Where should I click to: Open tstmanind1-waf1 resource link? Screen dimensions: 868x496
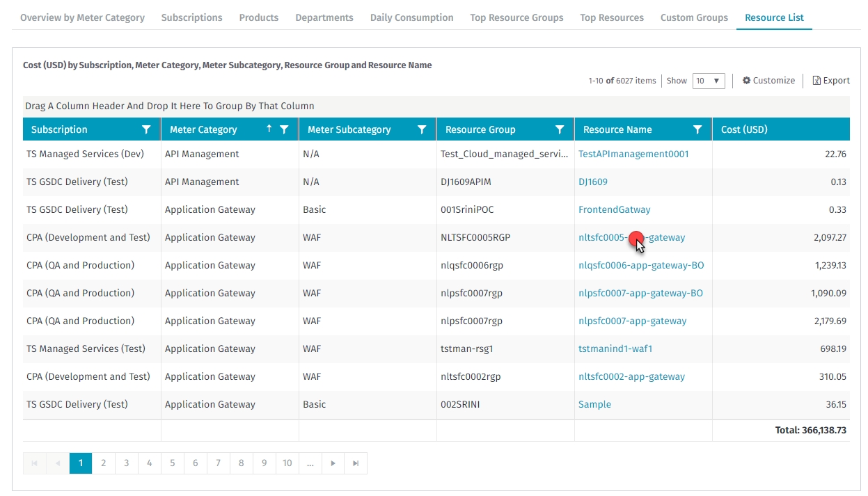(x=615, y=349)
